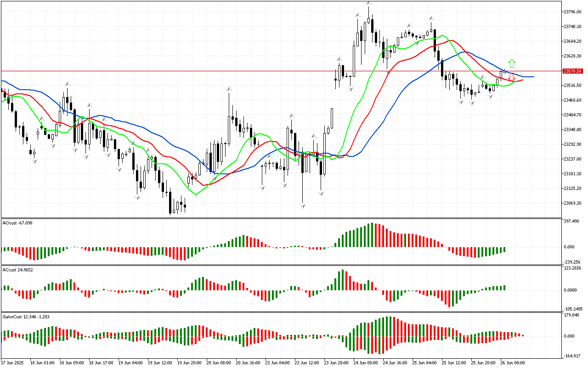Viewport: 588px width, 368px height.
Task: Select the blue Alligator line's right end
Action: (x=532, y=77)
